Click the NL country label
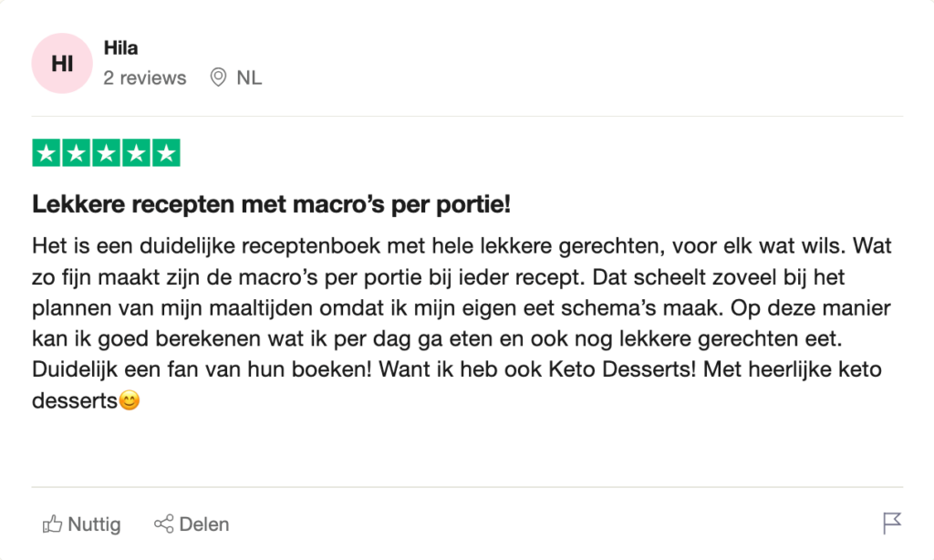This screenshot has height=560, width=934. pos(249,78)
